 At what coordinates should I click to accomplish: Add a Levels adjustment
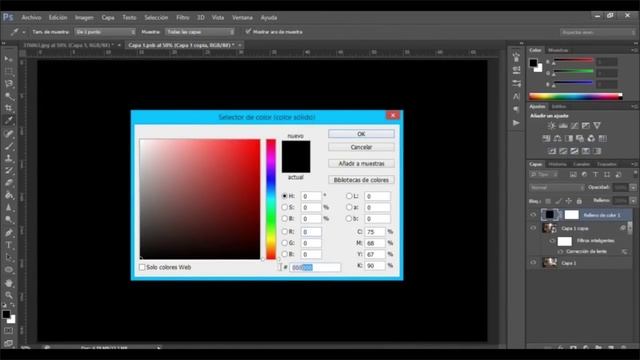tap(563, 126)
